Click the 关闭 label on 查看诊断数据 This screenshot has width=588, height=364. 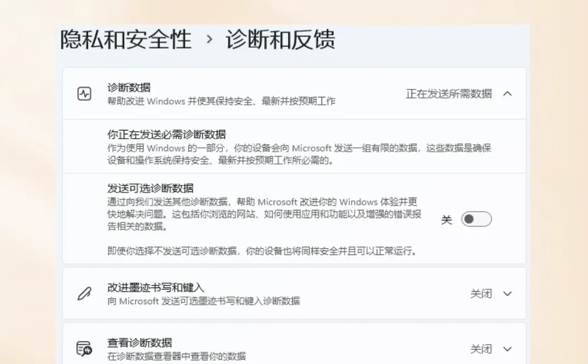tap(482, 348)
